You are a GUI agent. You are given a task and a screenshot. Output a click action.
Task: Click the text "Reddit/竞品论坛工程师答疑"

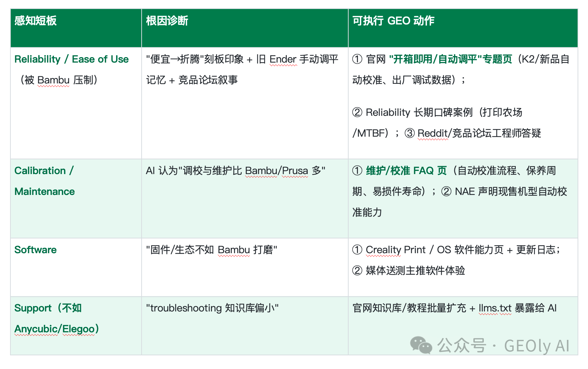pos(479,133)
